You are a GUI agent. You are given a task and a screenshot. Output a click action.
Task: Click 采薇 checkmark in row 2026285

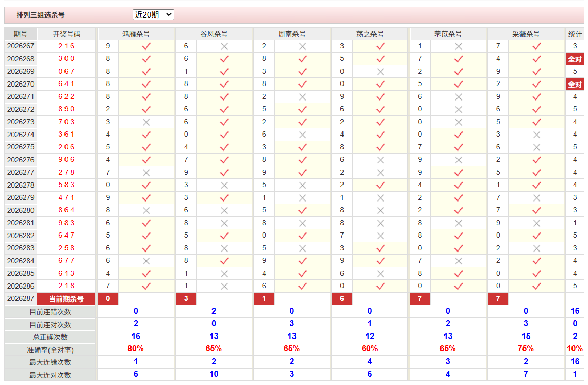536,274
